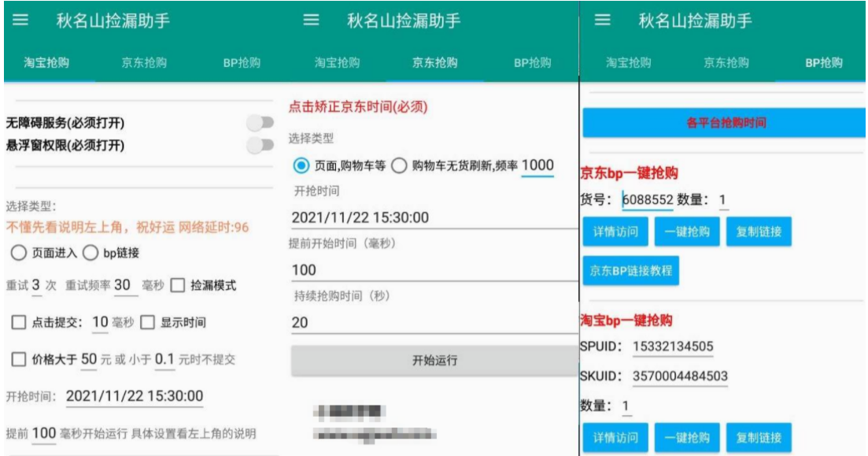Click the 京东bp一键抢购 heading

click(630, 172)
